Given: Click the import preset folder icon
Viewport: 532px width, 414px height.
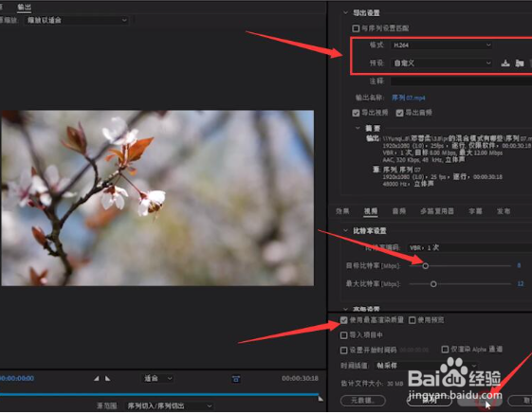Looking at the screenshot, I should [x=520, y=63].
